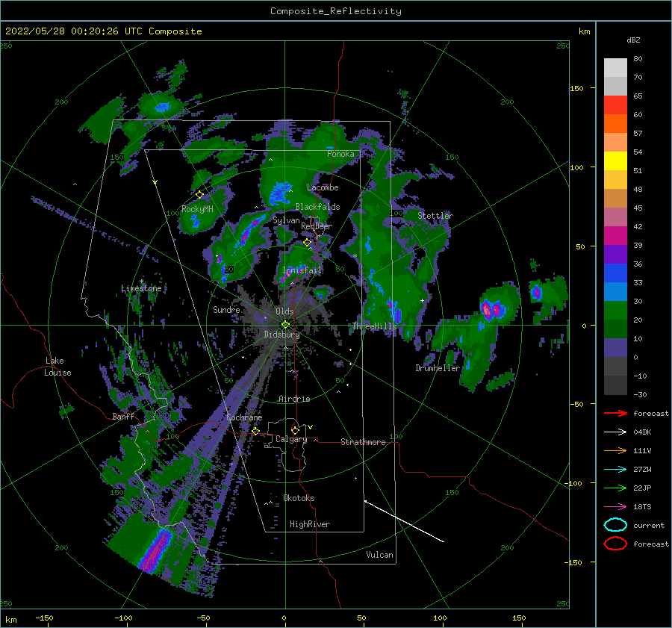Select the yellow radar-center diamond near Didsbury
Viewport: 672px width, 628px height.
(285, 325)
